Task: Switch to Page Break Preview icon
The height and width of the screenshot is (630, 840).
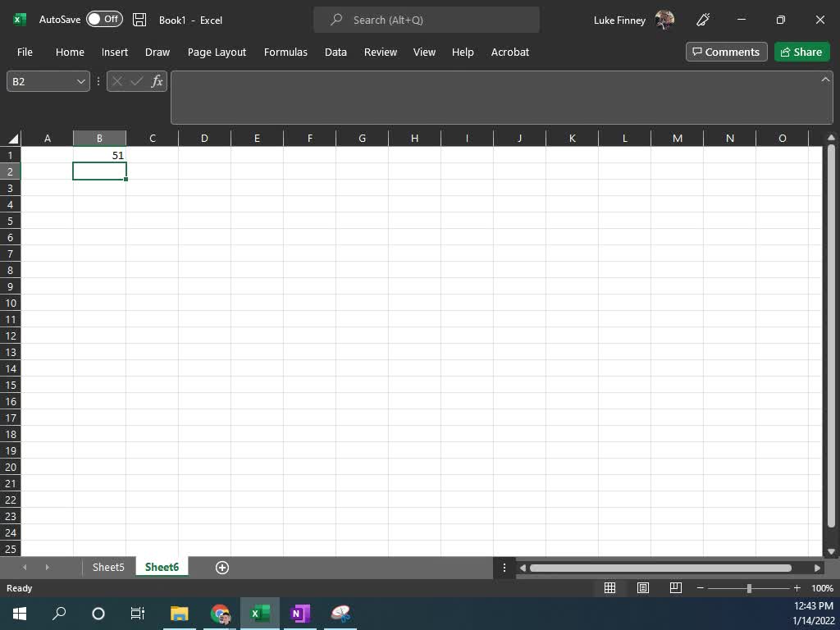Action: pos(676,588)
